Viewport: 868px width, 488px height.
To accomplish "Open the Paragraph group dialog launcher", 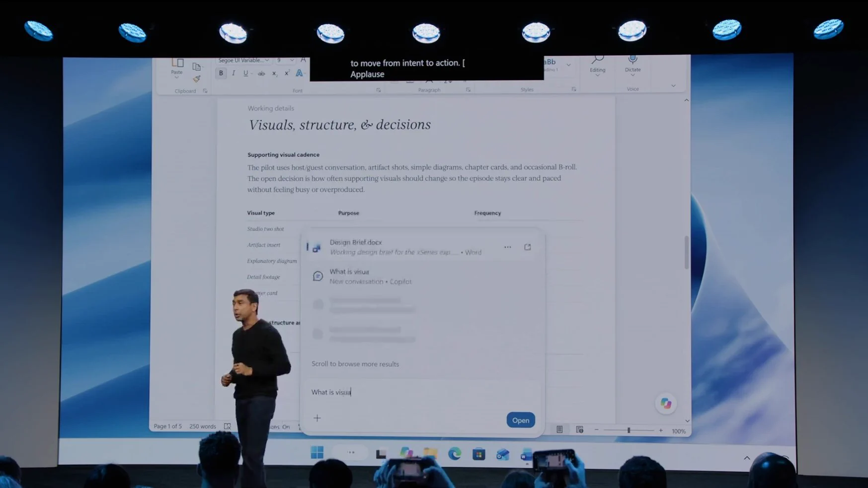I will click(x=468, y=90).
